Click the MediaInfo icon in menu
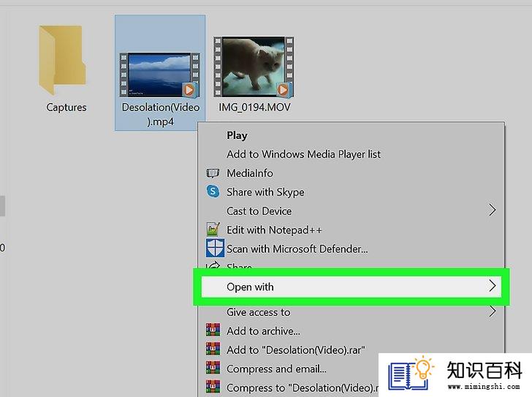Viewport: 532px width, 397px height. point(213,173)
